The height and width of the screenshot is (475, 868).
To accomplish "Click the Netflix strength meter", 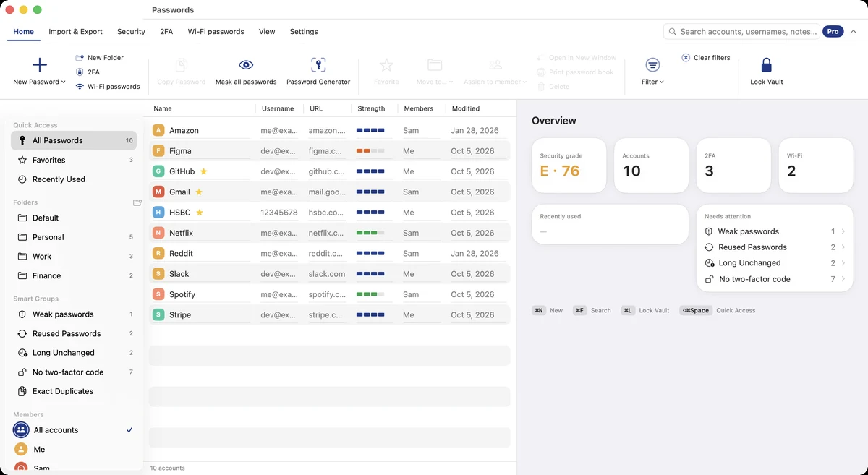I will (370, 233).
